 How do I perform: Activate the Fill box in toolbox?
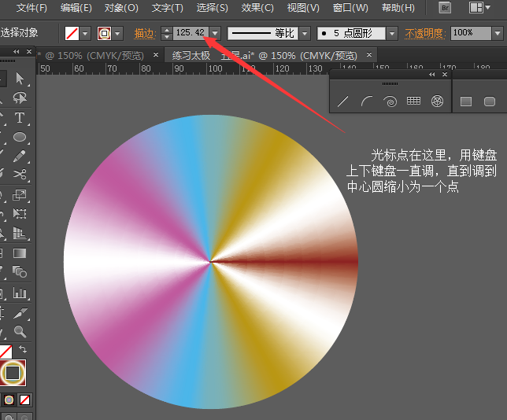coord(6,352)
